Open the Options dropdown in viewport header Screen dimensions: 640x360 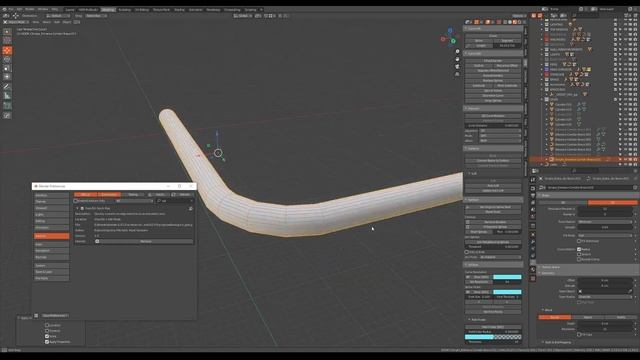pos(519,16)
